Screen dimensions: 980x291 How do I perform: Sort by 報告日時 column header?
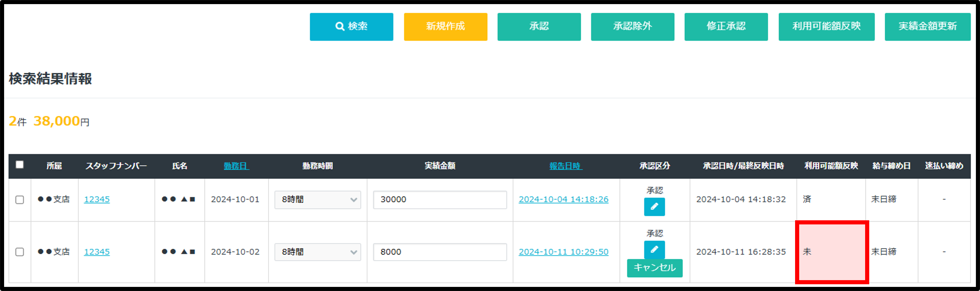pos(565,166)
